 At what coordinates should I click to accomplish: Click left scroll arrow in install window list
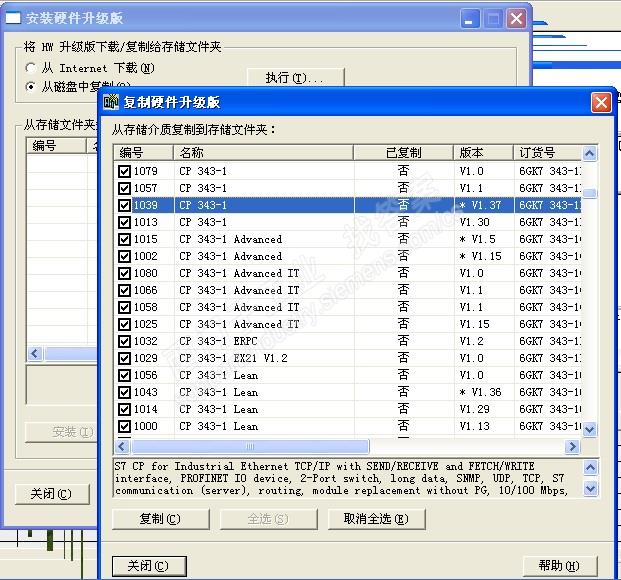click(x=35, y=353)
